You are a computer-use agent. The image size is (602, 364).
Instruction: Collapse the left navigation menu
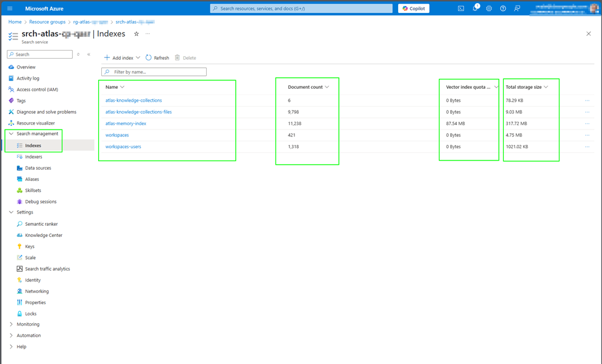point(89,54)
